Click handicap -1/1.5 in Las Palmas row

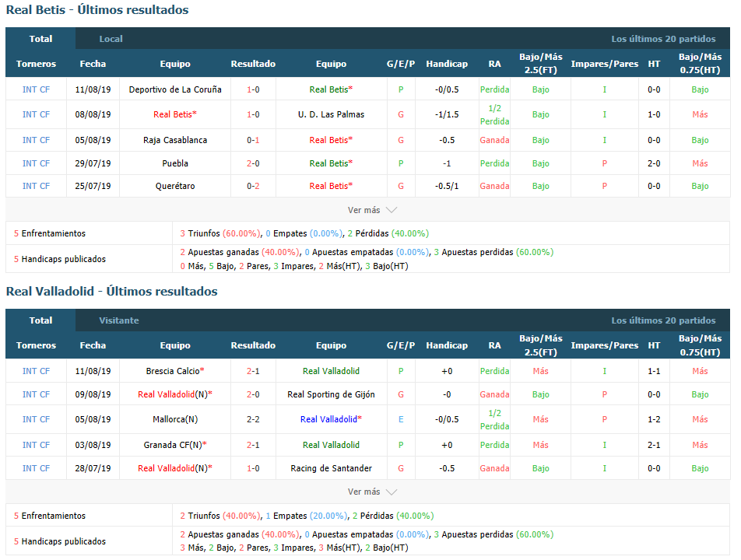447,114
